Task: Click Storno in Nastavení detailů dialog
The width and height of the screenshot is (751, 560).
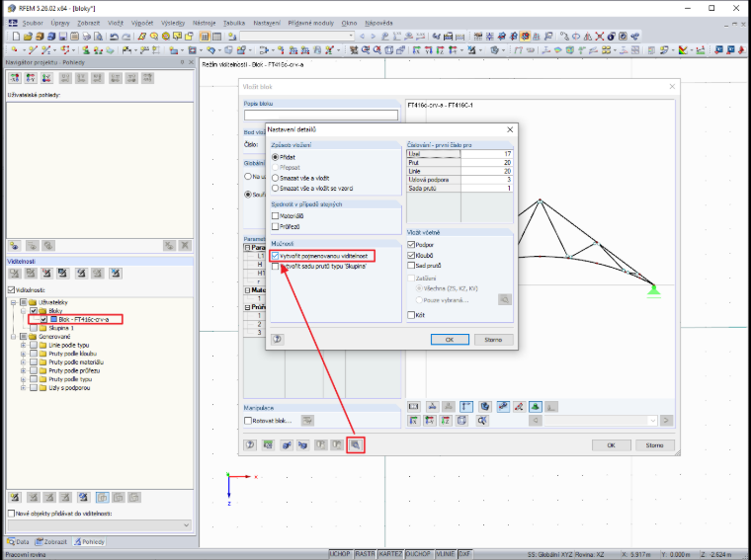Action: 493,340
